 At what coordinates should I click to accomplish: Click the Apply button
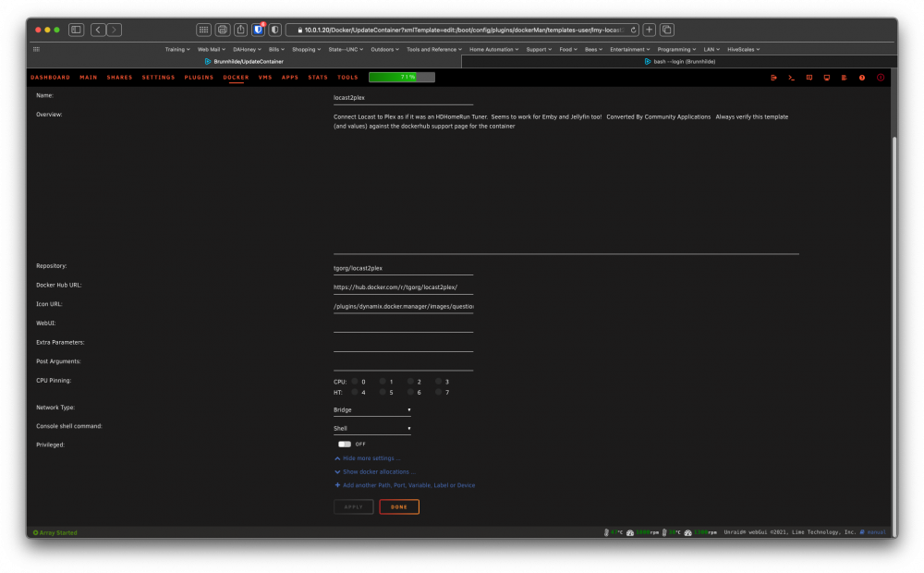point(354,507)
